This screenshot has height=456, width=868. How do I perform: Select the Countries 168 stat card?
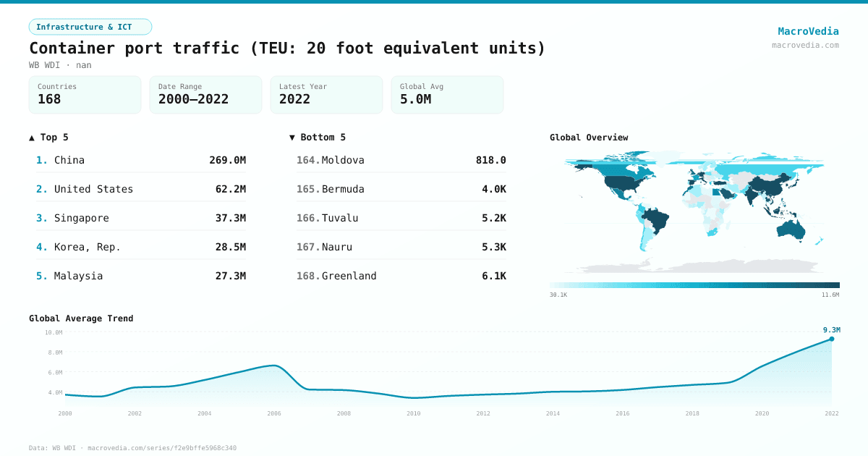pyautogui.click(x=85, y=95)
